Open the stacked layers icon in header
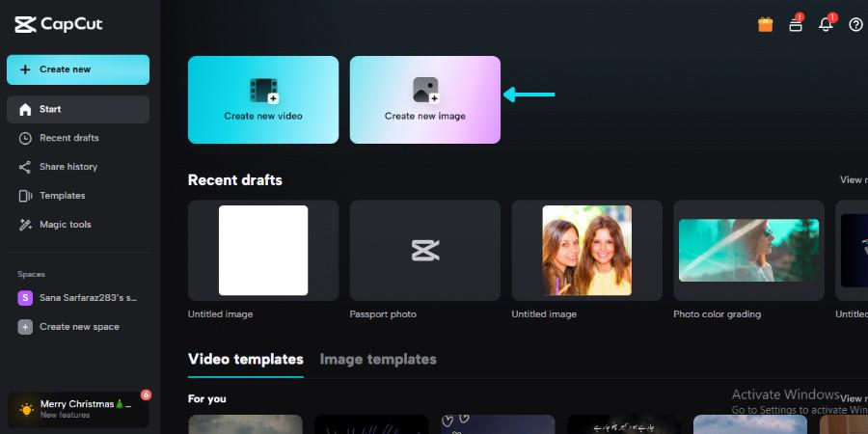This screenshot has height=434, width=868. tap(796, 24)
